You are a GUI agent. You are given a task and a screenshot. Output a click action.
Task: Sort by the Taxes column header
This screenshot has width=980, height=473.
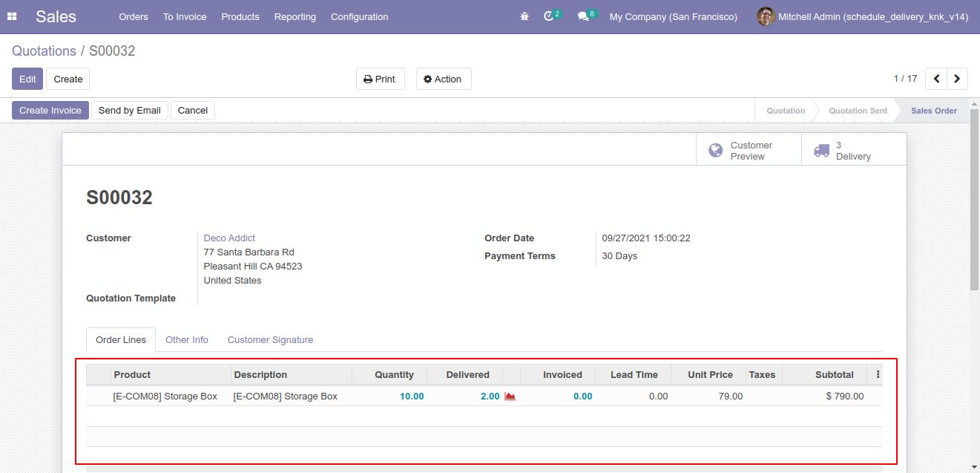763,375
